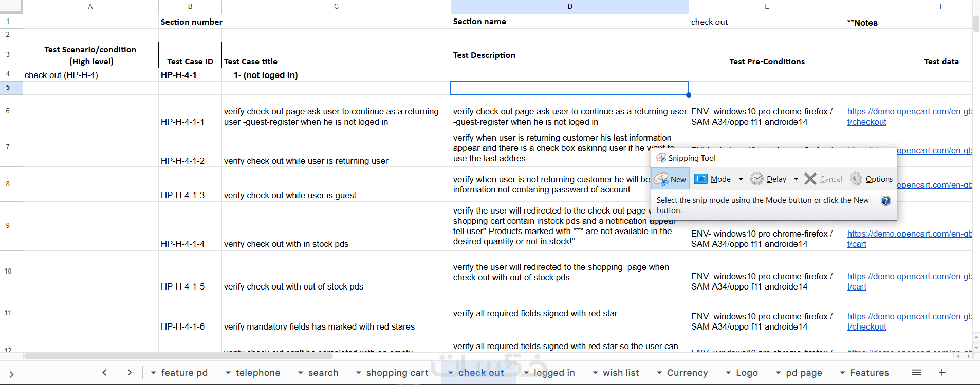Open the pd page tab dropdown arrow
The height and width of the screenshot is (385, 980).
point(778,373)
